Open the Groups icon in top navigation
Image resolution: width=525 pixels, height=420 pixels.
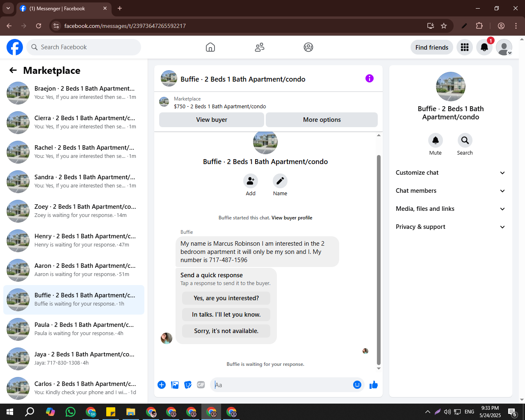click(308, 47)
